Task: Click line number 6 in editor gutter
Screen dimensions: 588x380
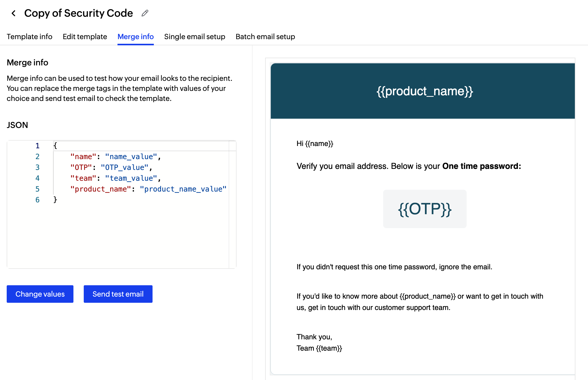Action: coord(37,200)
